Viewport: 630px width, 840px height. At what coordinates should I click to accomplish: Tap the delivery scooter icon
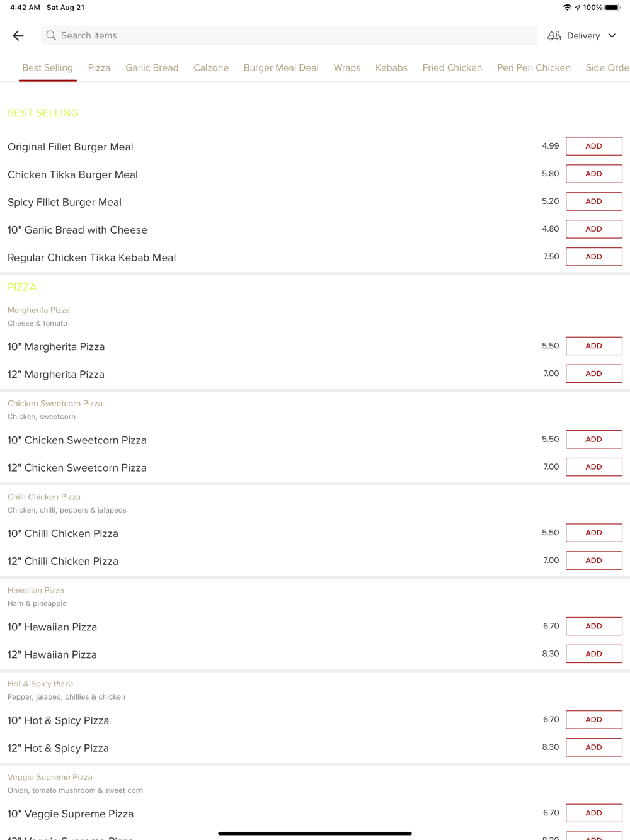(x=554, y=36)
